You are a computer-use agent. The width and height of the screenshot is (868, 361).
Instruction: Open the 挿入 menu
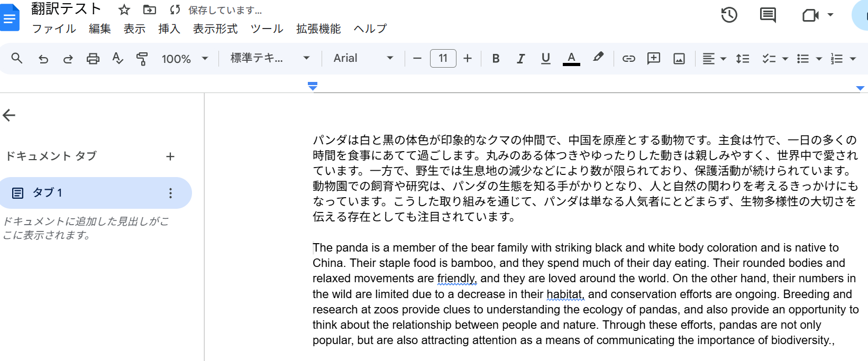click(169, 29)
